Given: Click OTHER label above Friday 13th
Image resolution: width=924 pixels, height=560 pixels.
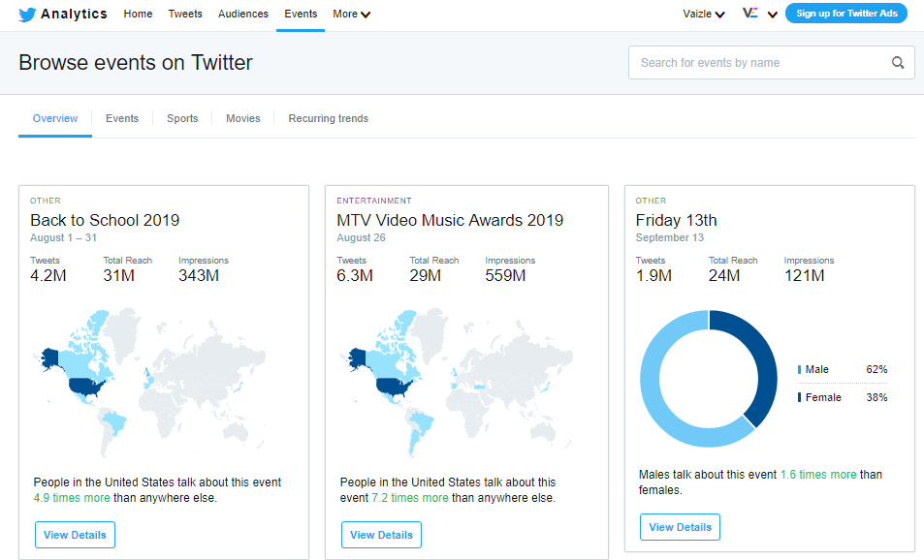Looking at the screenshot, I should (x=651, y=201).
